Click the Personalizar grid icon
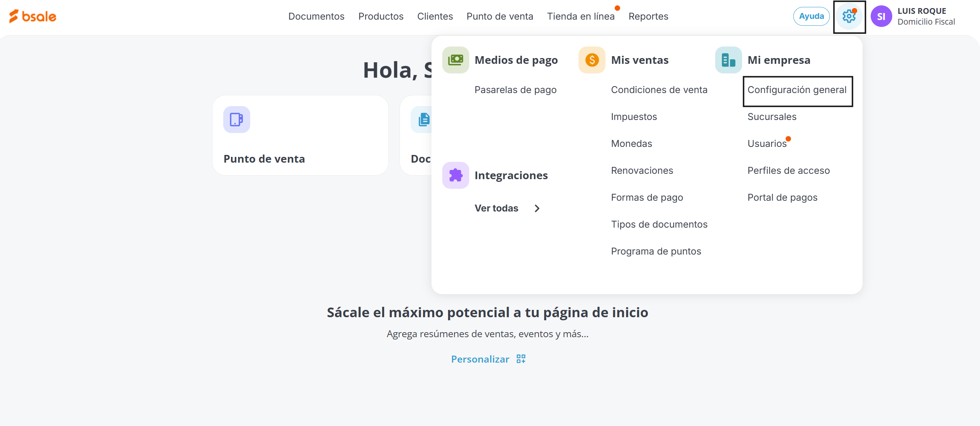This screenshot has height=426, width=980. tap(521, 359)
